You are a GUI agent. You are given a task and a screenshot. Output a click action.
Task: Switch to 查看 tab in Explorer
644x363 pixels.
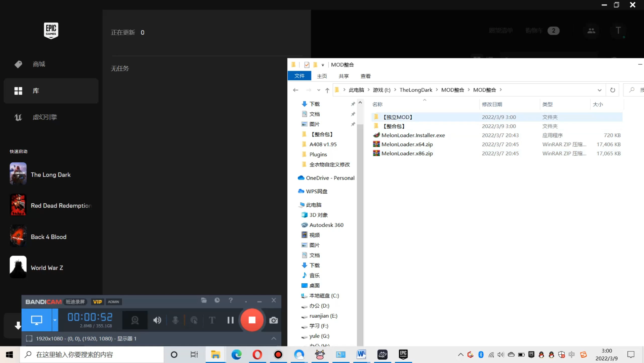[366, 76]
